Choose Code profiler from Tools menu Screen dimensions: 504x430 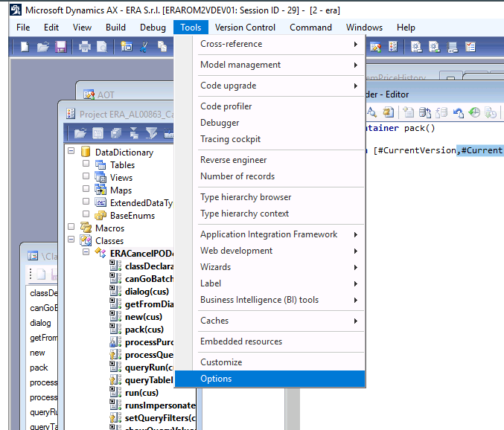tap(226, 106)
